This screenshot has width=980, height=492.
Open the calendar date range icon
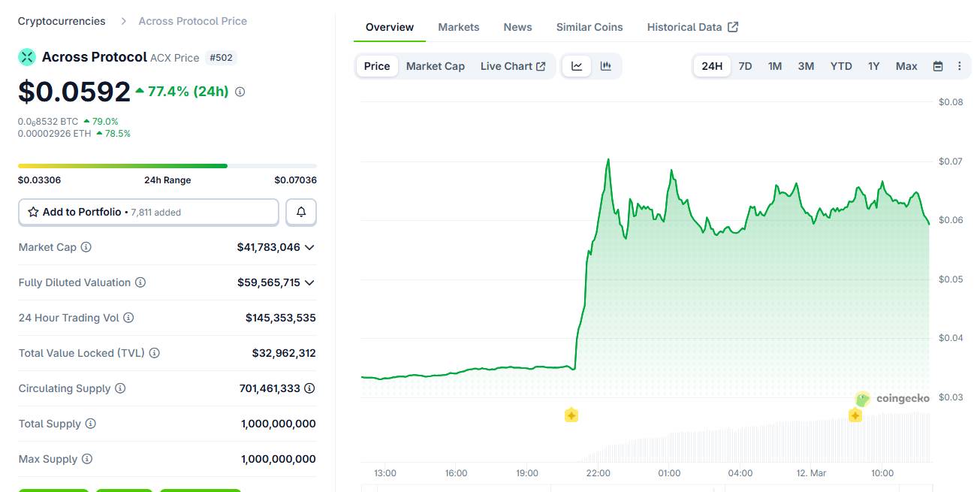937,66
